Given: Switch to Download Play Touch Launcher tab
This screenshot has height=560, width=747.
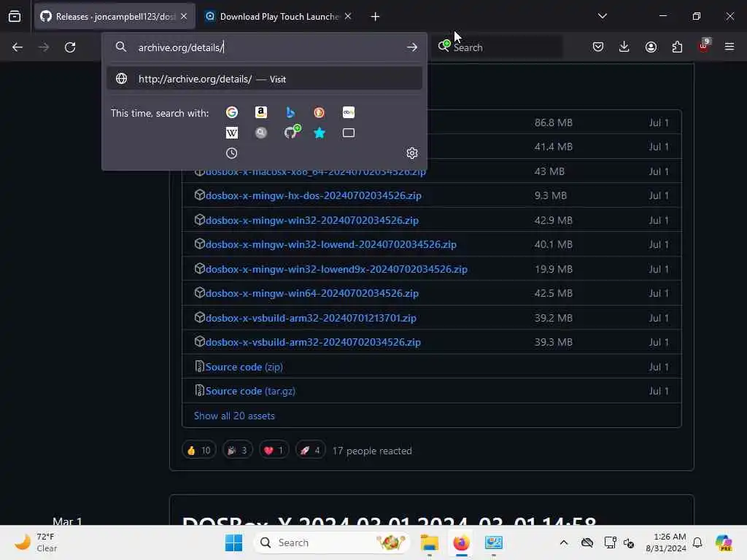Looking at the screenshot, I should tap(279, 17).
